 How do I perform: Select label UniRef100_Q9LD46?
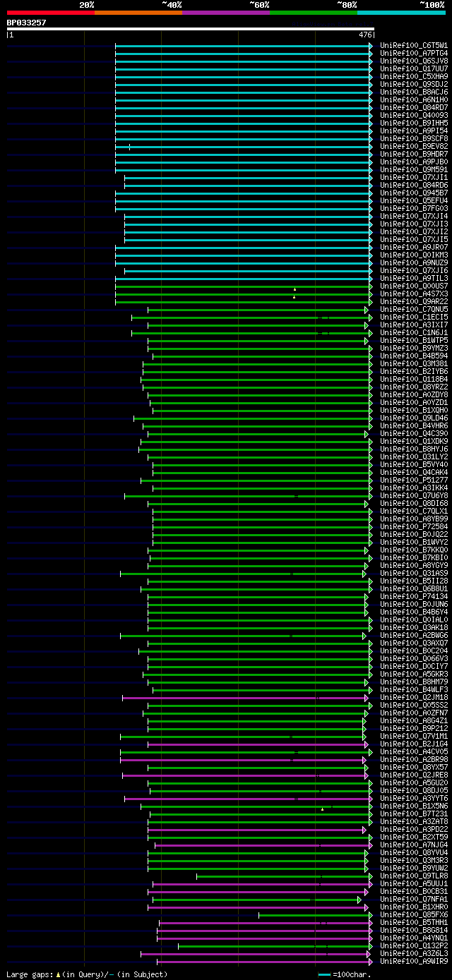click(x=414, y=418)
